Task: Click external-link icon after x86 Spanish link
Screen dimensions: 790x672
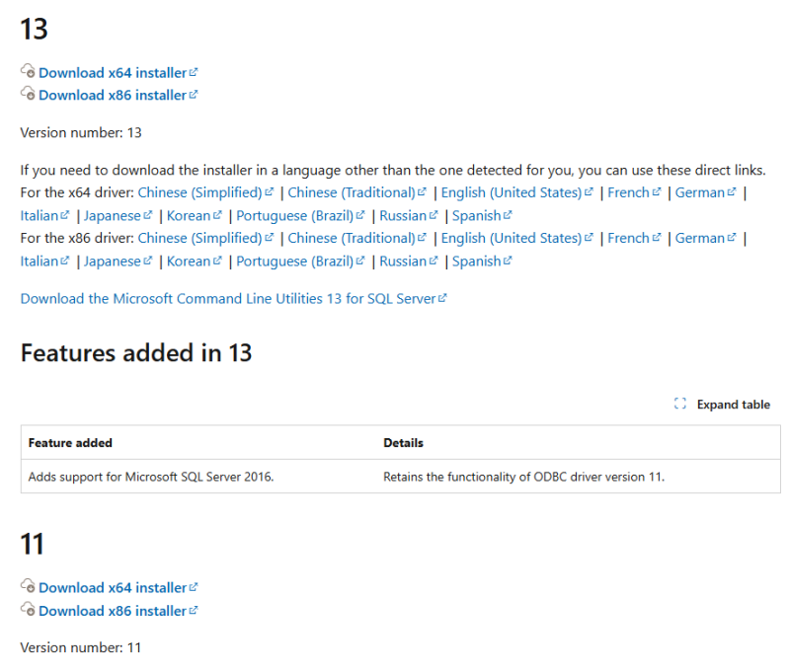Action: coord(509,261)
